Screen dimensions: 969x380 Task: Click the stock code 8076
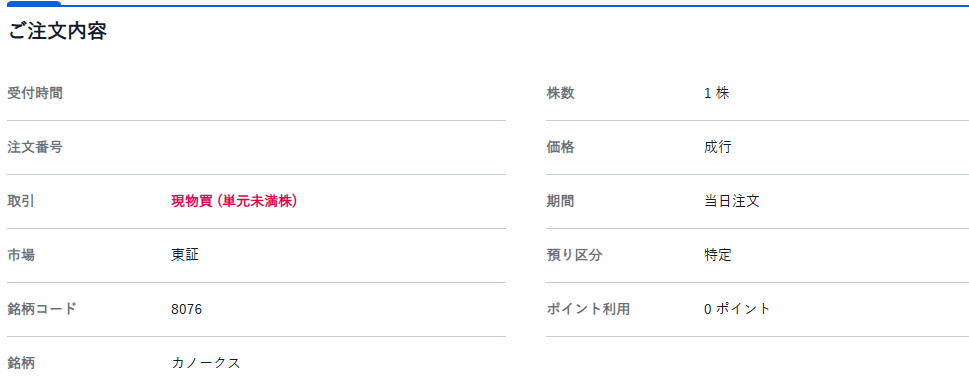tap(187, 309)
